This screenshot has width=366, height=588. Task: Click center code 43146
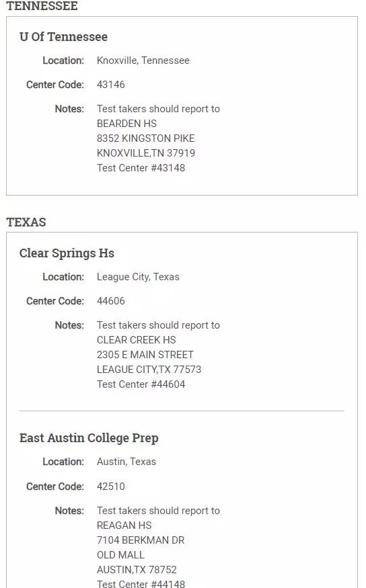pyautogui.click(x=111, y=85)
